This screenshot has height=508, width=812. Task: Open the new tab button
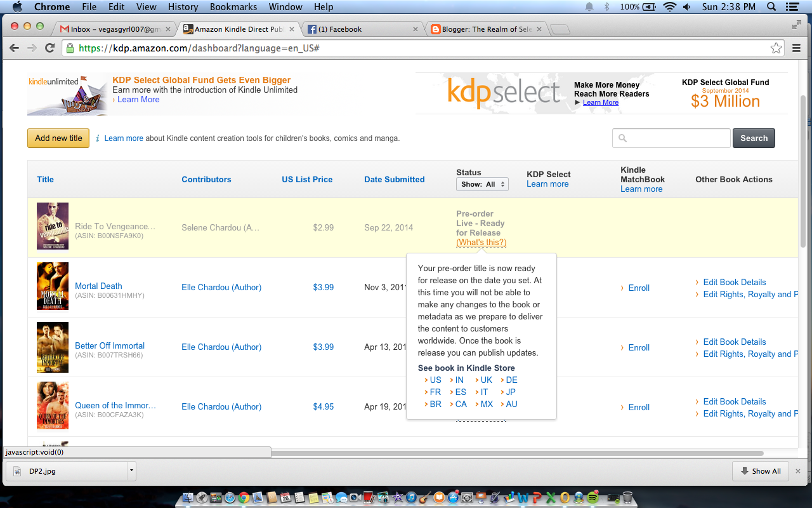(x=560, y=29)
